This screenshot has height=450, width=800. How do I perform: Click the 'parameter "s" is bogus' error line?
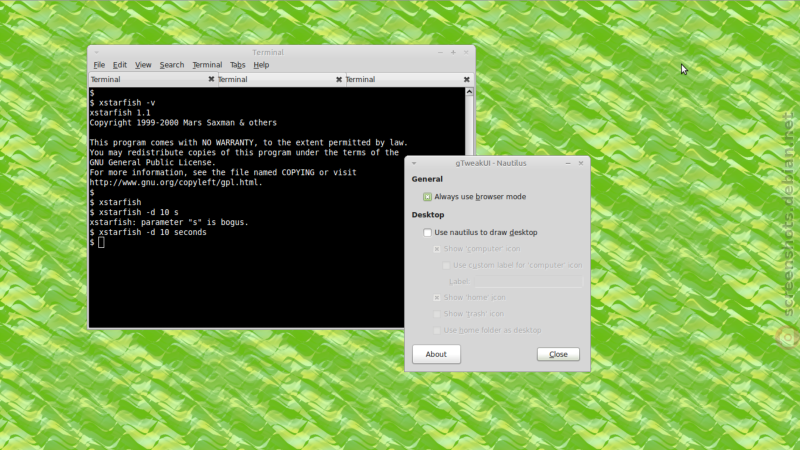[169, 222]
